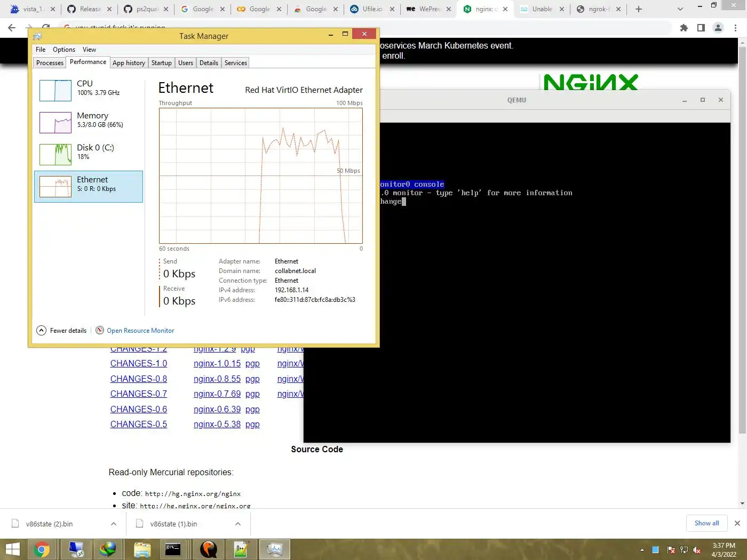Click the Task Manager title bar icon

37,36
